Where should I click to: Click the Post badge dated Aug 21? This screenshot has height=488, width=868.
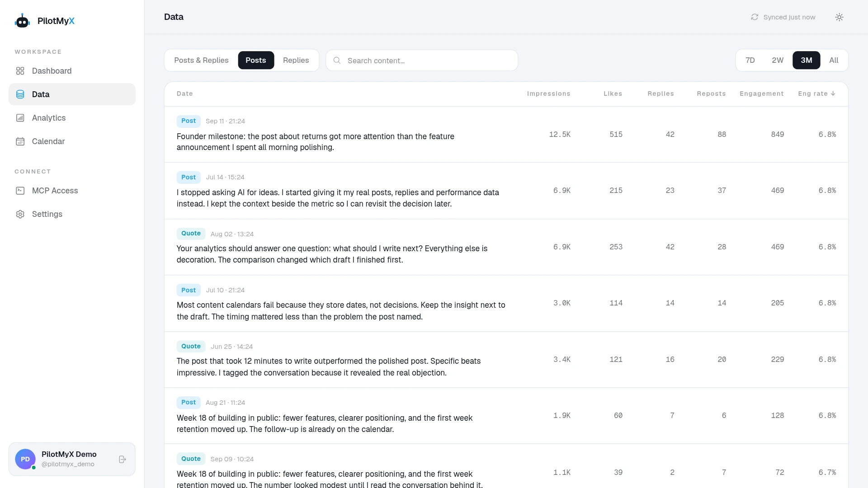pyautogui.click(x=189, y=403)
